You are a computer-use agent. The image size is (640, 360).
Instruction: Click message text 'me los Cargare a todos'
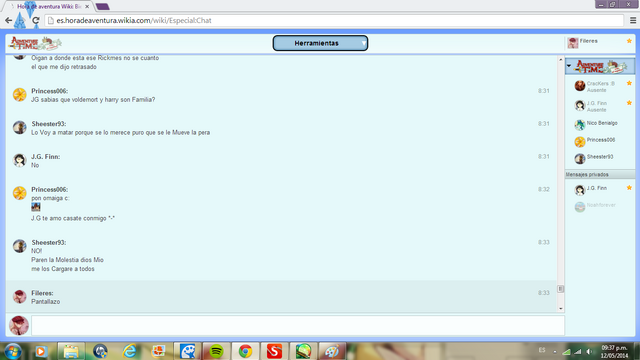click(x=63, y=269)
